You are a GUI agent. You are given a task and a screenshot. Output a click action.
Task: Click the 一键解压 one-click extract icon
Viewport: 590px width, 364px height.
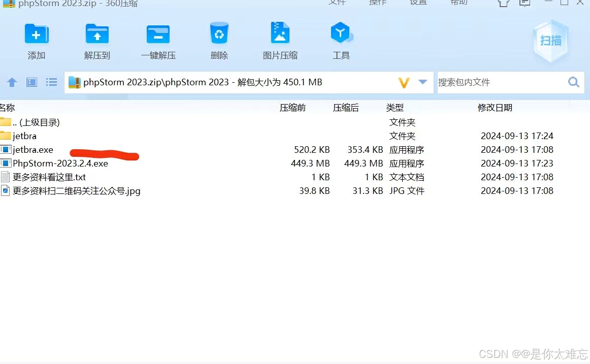[x=158, y=35]
